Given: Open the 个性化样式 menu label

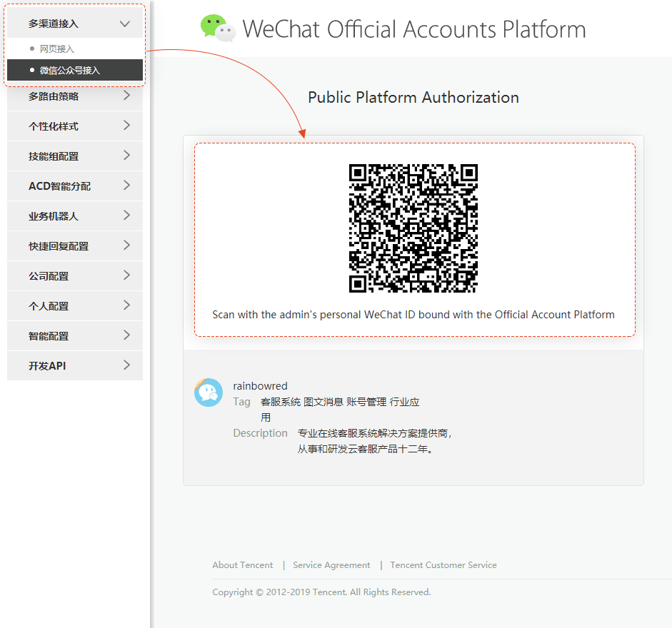Looking at the screenshot, I should click(x=54, y=126).
